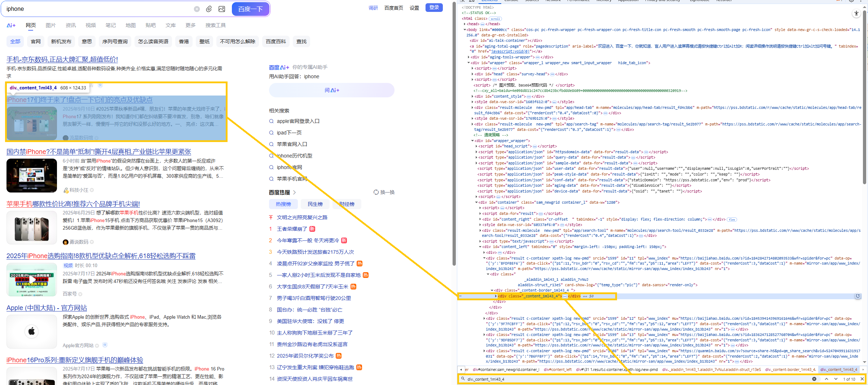Select the 全部 filter chip
This screenshot has width=868, height=385.
pos(15,41)
